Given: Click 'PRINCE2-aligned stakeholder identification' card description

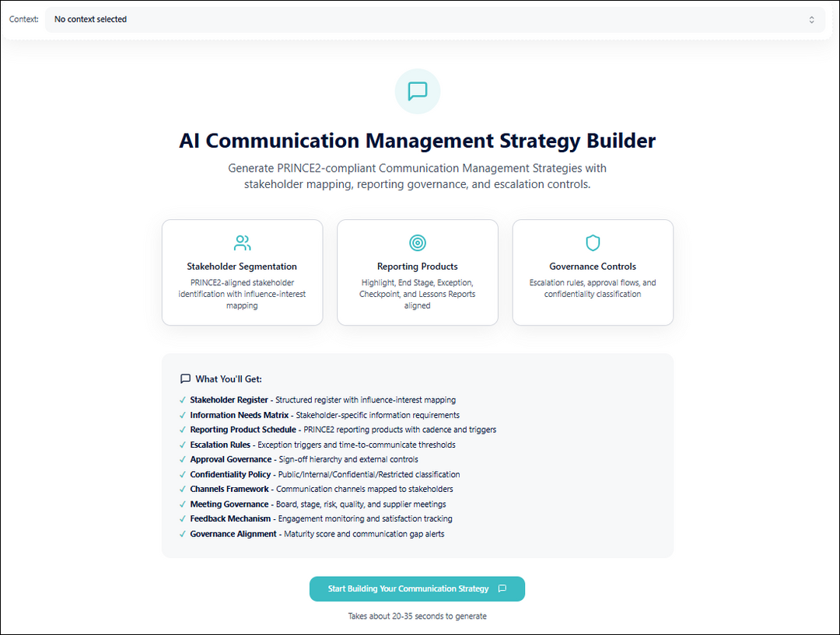Looking at the screenshot, I should click(x=242, y=294).
